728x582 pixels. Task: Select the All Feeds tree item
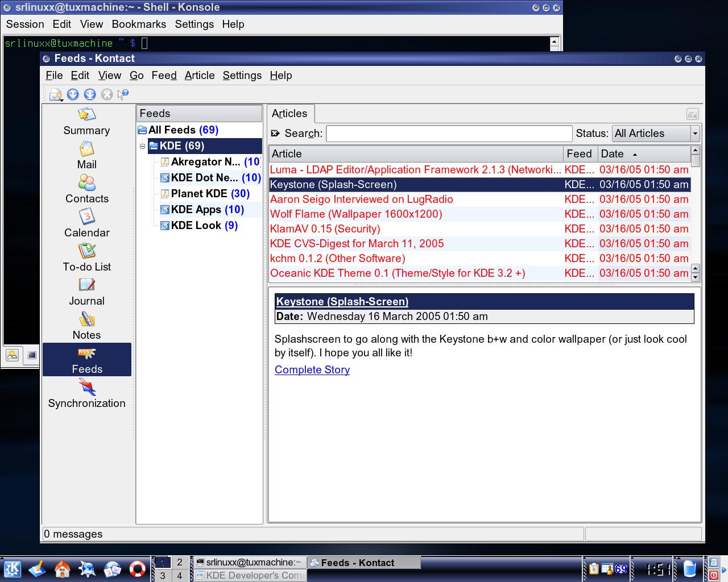pos(183,130)
